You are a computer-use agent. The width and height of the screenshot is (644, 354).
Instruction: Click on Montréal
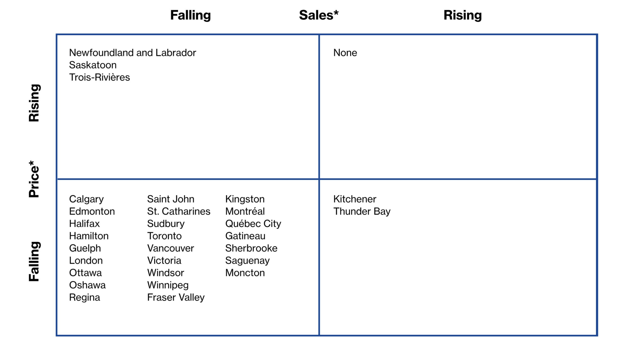tap(245, 211)
